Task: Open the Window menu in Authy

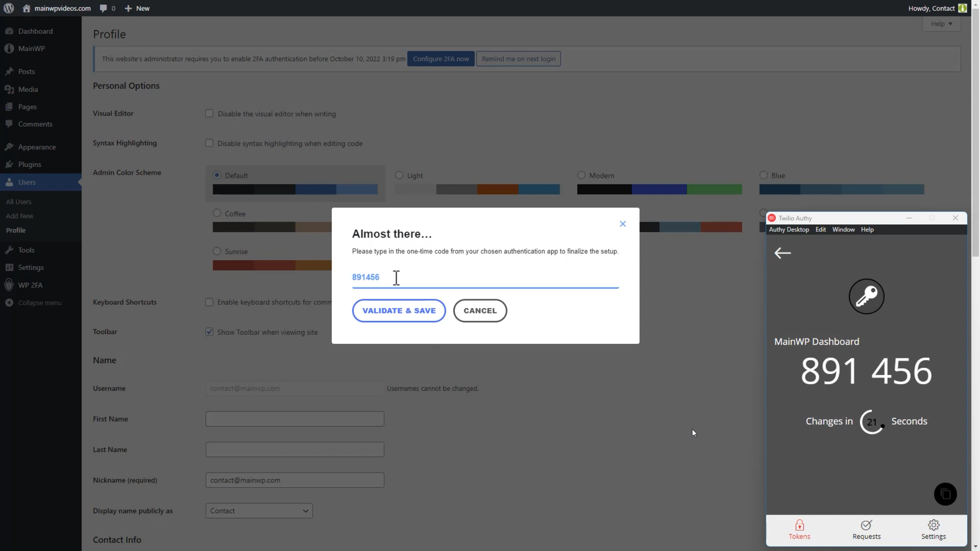Action: (x=843, y=229)
